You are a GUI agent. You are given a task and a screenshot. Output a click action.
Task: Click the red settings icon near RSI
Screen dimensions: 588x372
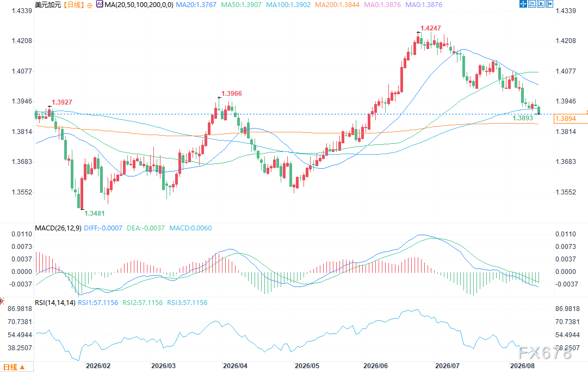click(2, 301)
